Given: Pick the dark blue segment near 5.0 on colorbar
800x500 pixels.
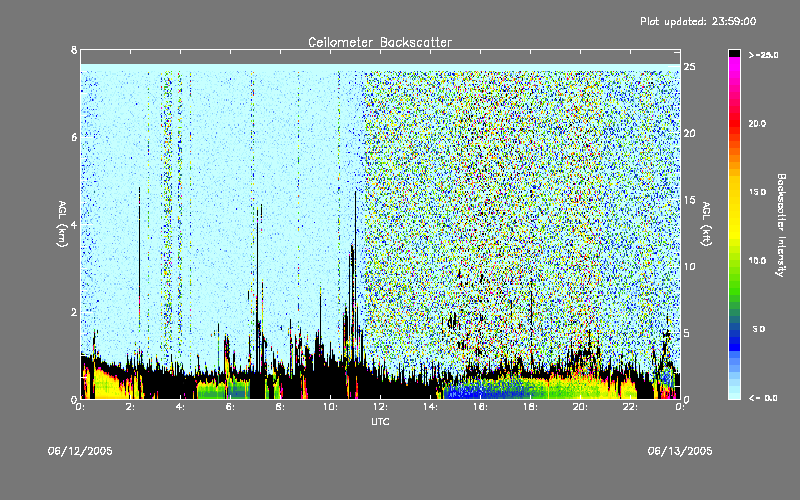Looking at the screenshot, I should point(734,332).
